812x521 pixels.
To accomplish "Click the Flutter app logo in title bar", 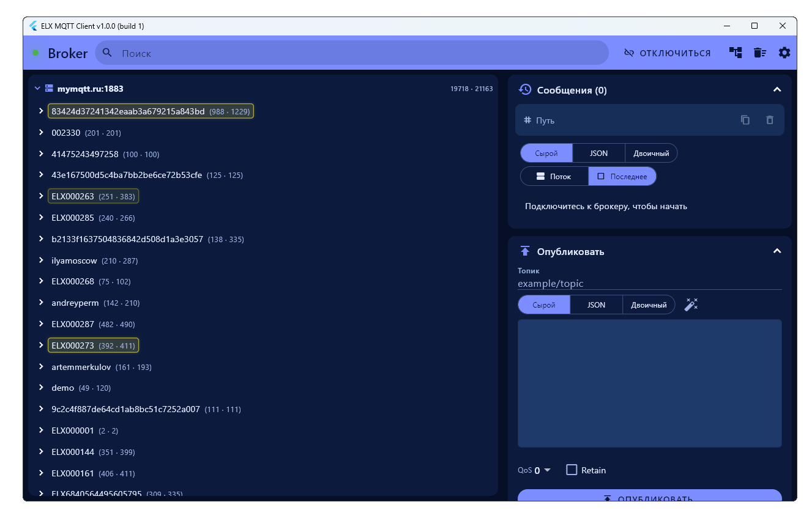I will click(x=33, y=26).
